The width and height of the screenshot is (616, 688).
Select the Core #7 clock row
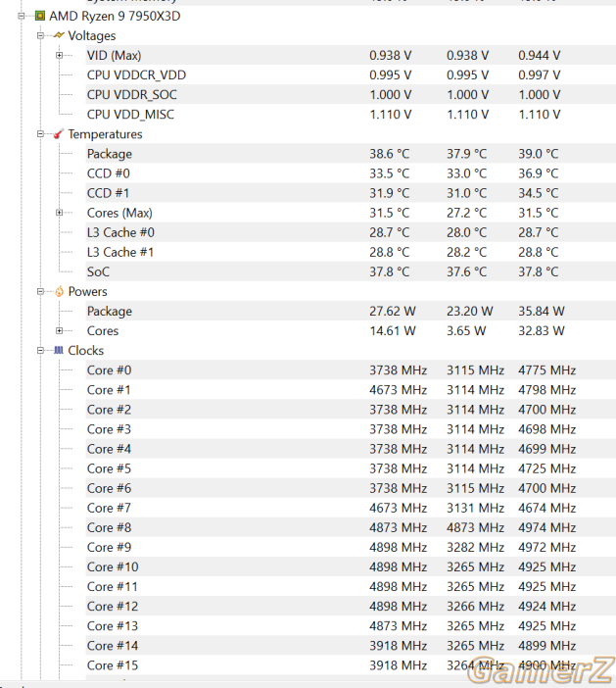point(351,508)
